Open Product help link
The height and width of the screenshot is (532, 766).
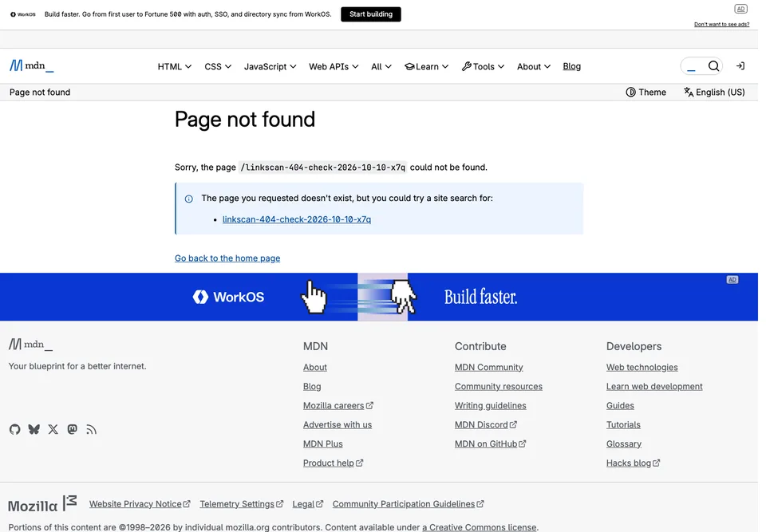coord(333,463)
